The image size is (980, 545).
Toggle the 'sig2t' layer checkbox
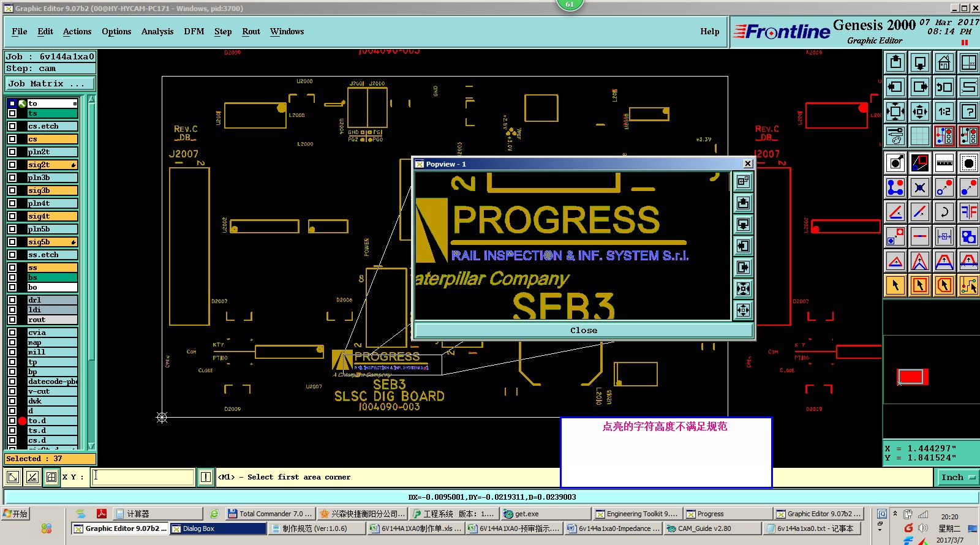[12, 165]
